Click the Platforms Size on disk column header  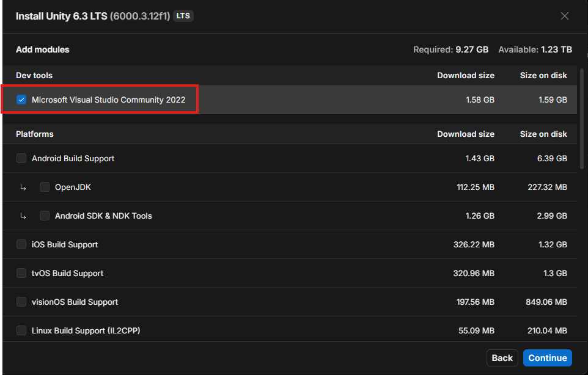point(543,134)
